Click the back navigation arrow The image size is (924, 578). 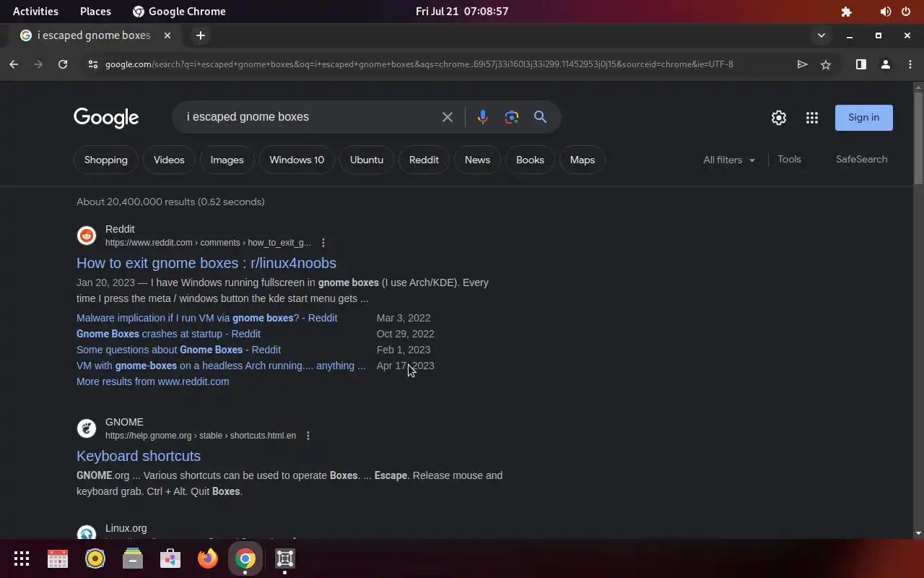tap(14, 64)
